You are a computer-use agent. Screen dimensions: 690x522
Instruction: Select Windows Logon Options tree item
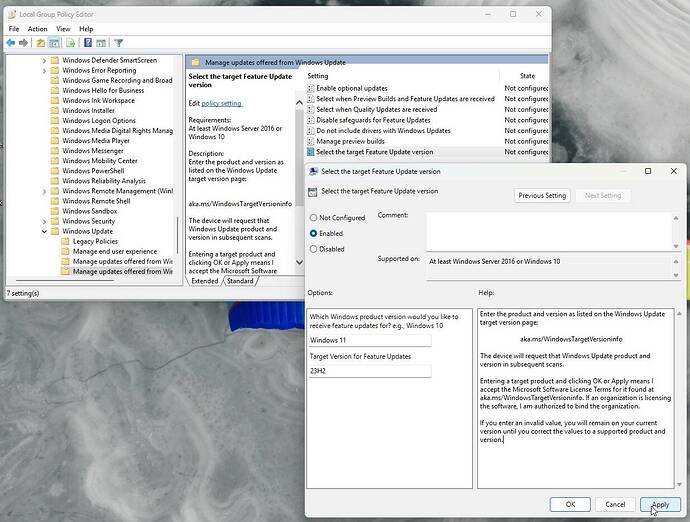pos(99,121)
